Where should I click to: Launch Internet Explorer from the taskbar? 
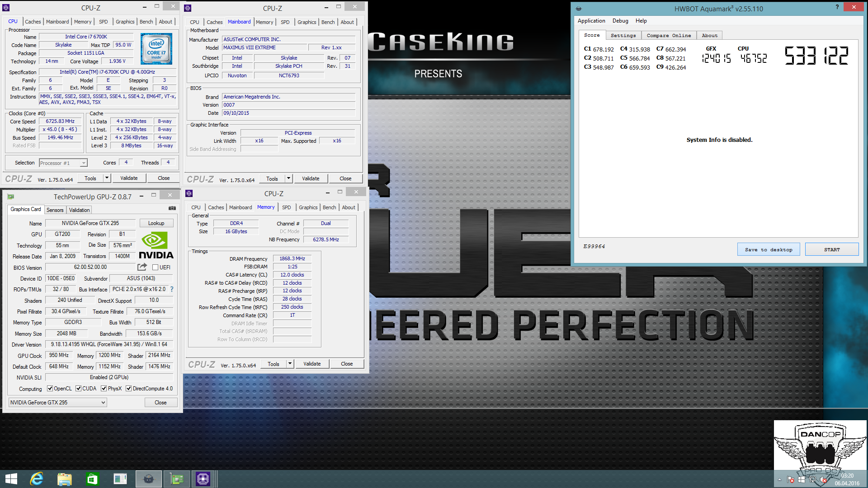click(x=36, y=479)
